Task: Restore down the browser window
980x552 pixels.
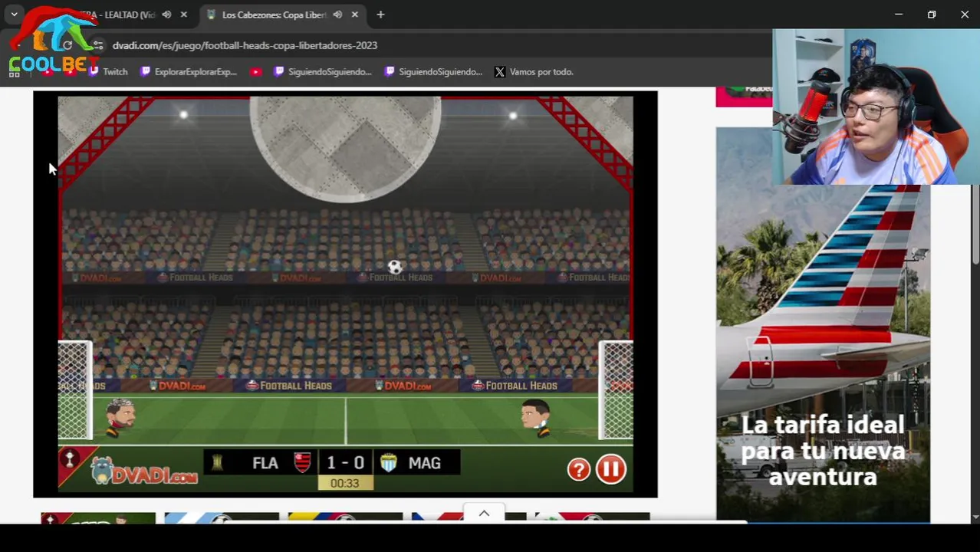Action: point(932,15)
